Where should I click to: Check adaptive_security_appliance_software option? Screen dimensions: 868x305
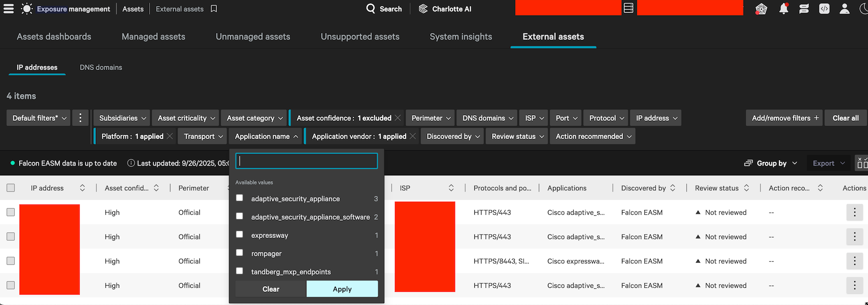(239, 216)
